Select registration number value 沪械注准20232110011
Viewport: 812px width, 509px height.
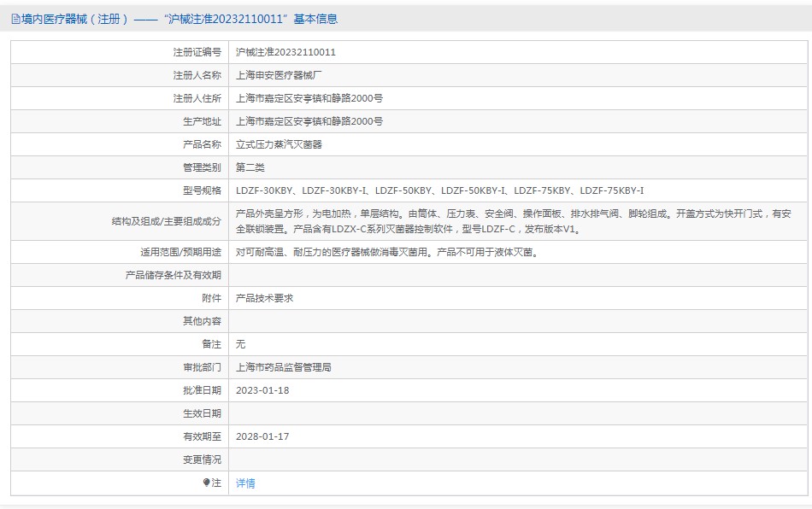click(x=285, y=52)
